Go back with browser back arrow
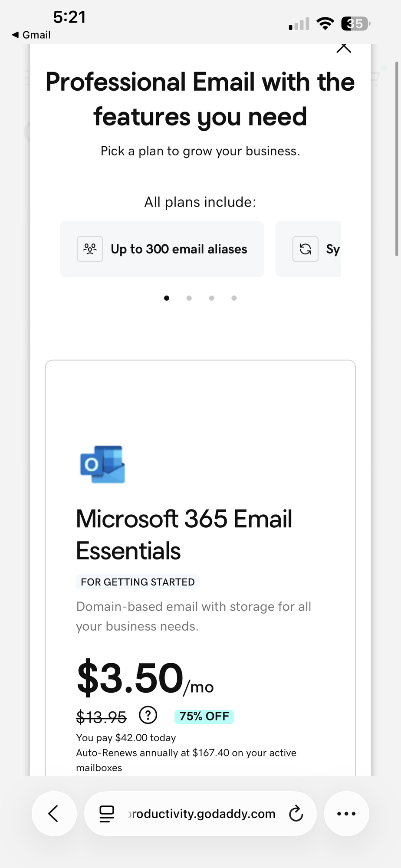The image size is (401, 868). point(54,814)
